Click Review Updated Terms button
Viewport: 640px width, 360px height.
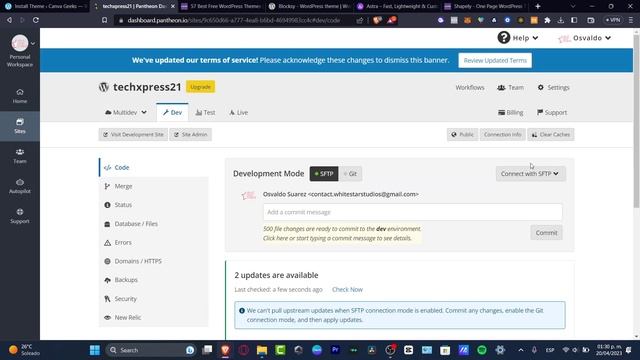pyautogui.click(x=495, y=60)
